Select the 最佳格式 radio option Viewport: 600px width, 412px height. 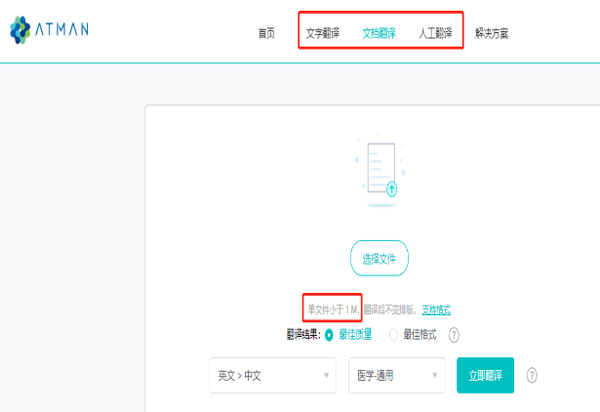click(x=394, y=335)
